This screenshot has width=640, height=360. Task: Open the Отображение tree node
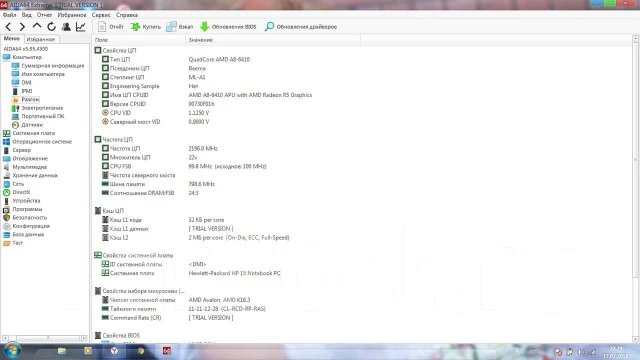tap(30, 158)
